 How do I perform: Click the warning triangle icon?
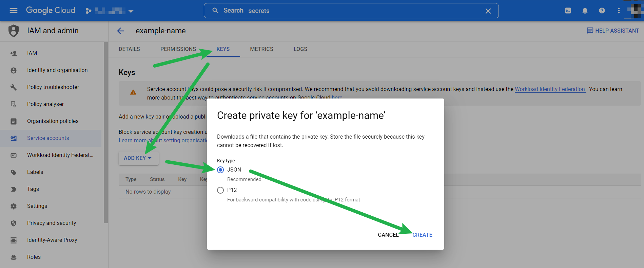pyautogui.click(x=133, y=92)
